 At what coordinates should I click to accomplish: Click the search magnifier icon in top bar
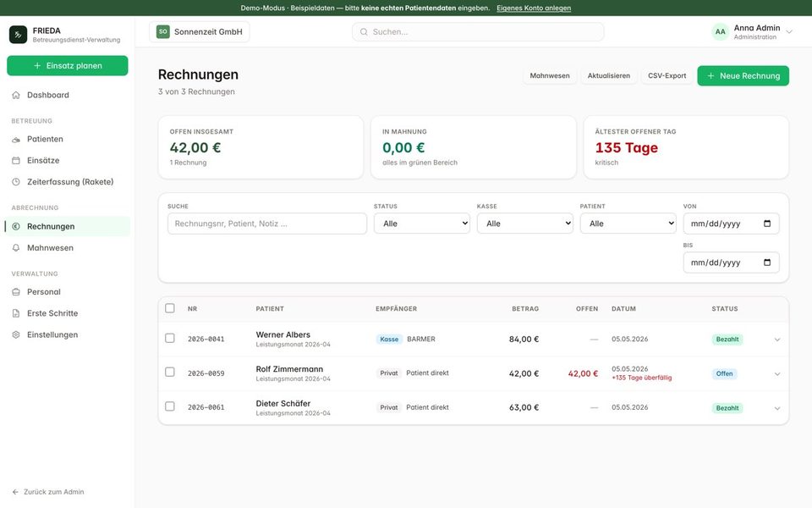click(x=364, y=31)
